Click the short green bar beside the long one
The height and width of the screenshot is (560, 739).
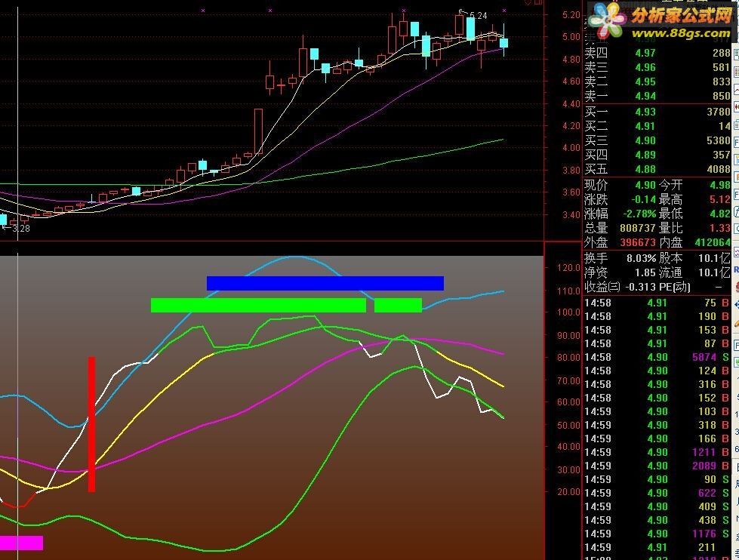[399, 305]
